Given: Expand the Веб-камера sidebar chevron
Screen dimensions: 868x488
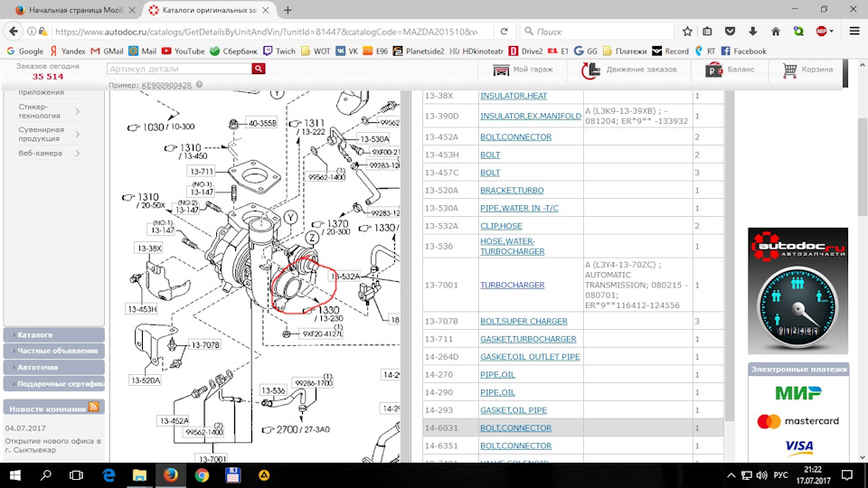Looking at the screenshot, I should coord(78,154).
